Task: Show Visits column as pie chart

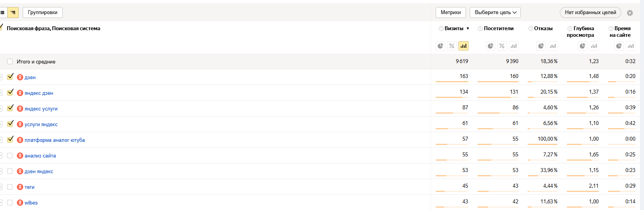Action: (x=440, y=46)
